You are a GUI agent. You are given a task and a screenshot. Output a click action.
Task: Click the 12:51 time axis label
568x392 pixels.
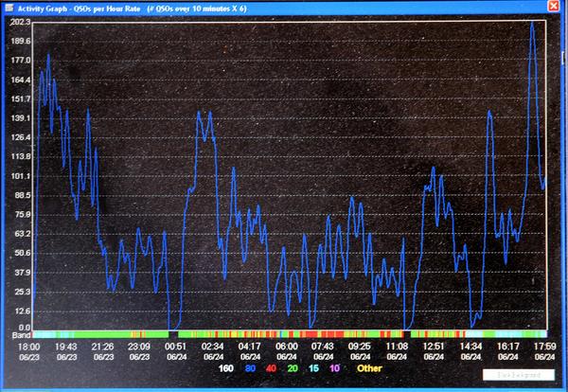pyautogui.click(x=434, y=347)
